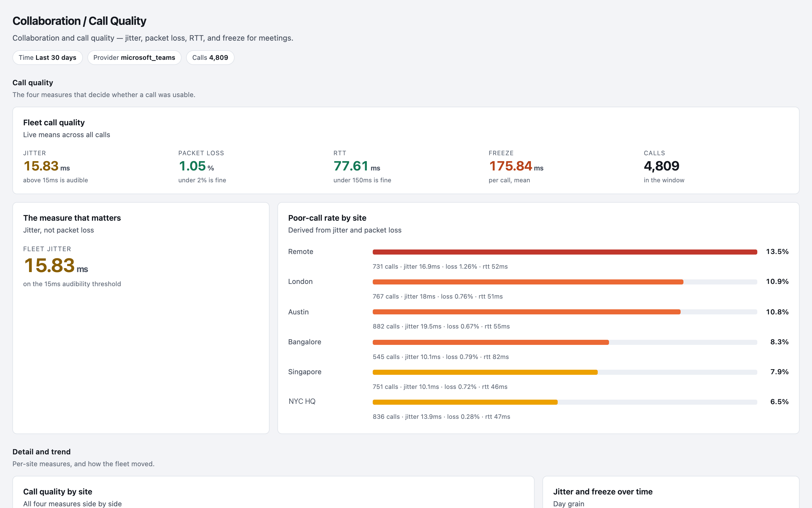Select the Austin site label
Screen dimensions: 812x508
pos(298,312)
